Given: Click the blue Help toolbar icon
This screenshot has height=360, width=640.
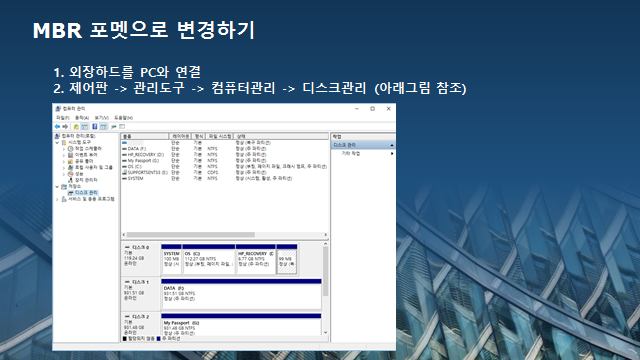Looking at the screenshot, I should coord(95,127).
